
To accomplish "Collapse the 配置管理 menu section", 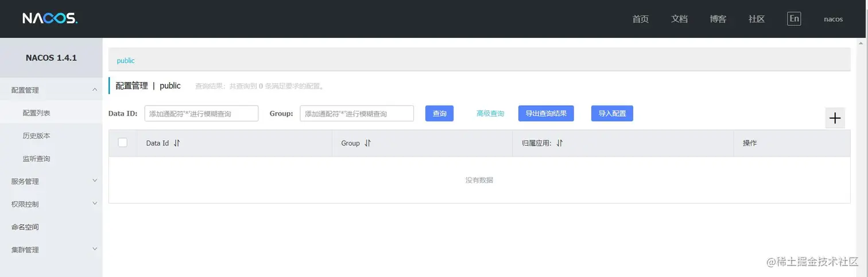I will 51,90.
